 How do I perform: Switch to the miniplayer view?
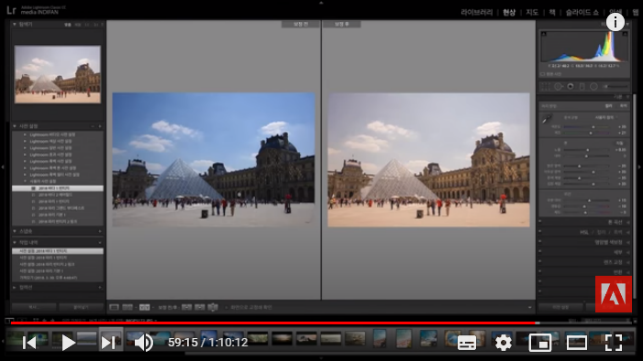(540, 342)
